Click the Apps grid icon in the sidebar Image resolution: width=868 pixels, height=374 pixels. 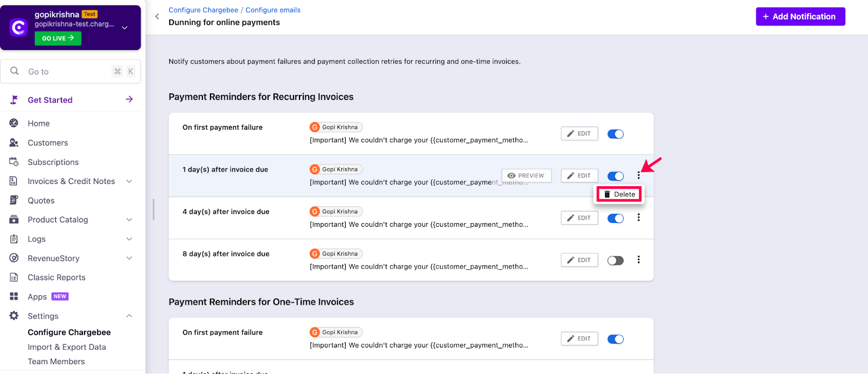point(14,296)
